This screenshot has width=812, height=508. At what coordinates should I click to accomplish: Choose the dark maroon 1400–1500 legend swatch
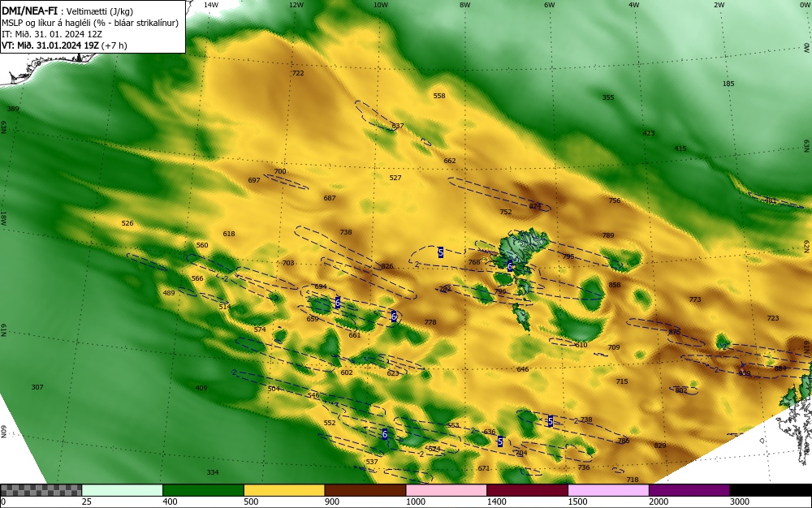[x=527, y=490]
